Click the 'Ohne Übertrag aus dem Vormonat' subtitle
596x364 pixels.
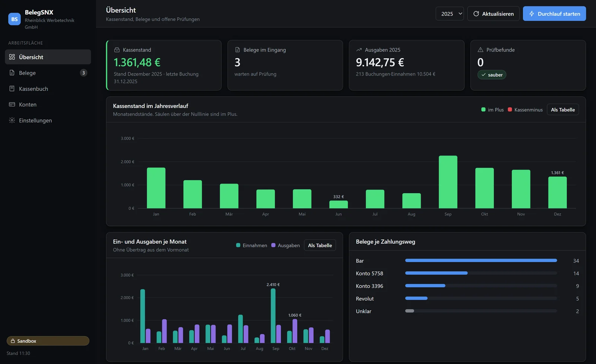click(151, 250)
